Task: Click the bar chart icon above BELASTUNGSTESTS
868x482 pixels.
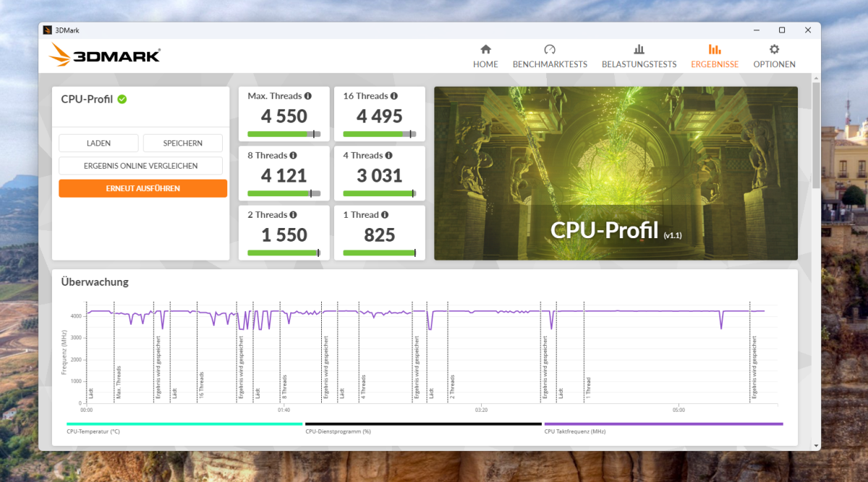Action: click(x=639, y=49)
